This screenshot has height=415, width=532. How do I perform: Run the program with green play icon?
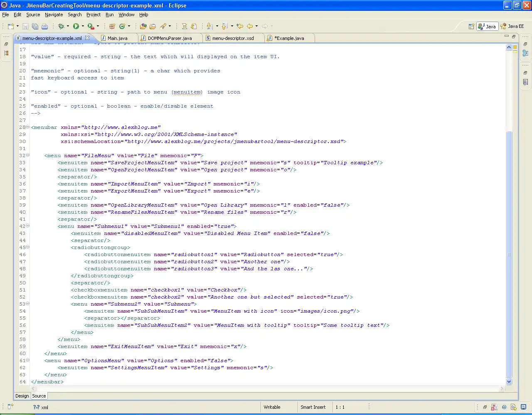coord(76,26)
